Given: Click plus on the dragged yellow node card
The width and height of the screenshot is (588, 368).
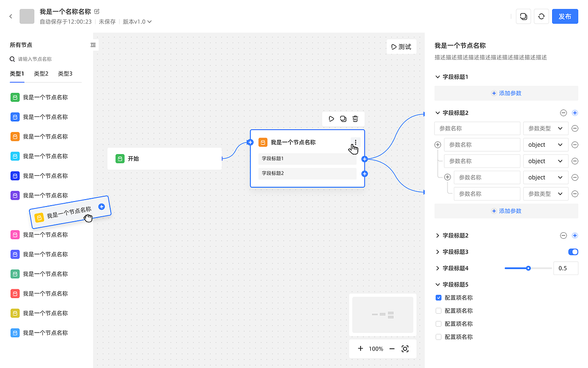Looking at the screenshot, I should click(102, 207).
